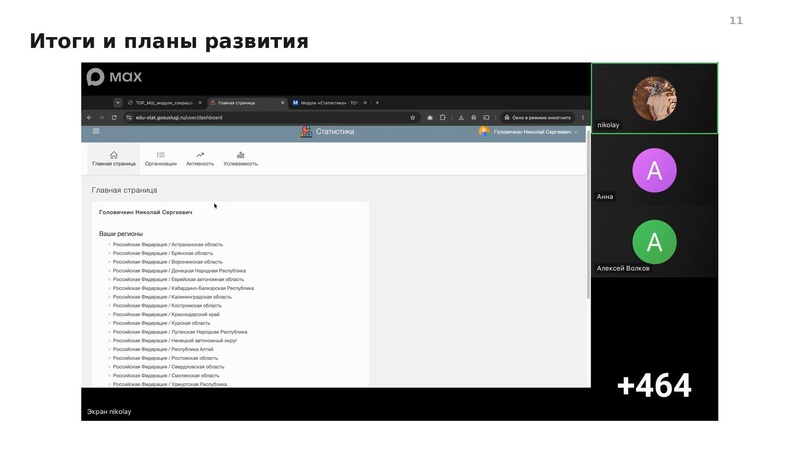Click Курская область entry
This screenshot has width=800, height=450.
[x=161, y=322]
